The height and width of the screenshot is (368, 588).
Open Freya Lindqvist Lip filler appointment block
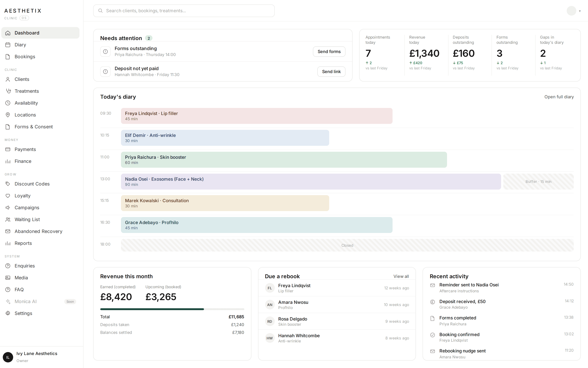click(x=256, y=116)
